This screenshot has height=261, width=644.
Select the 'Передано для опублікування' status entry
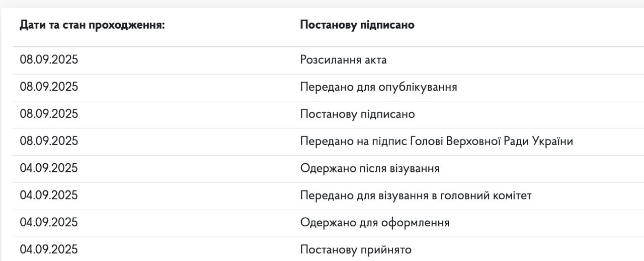[378, 87]
